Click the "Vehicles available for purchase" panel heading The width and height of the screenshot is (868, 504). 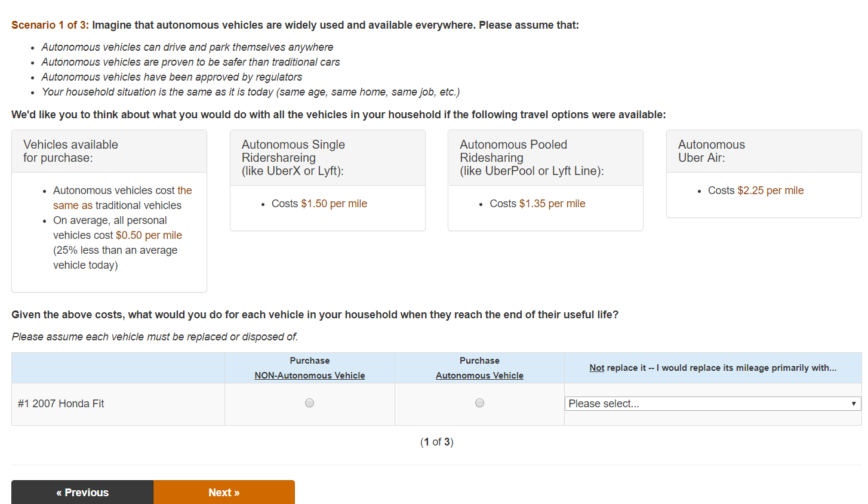tap(70, 151)
